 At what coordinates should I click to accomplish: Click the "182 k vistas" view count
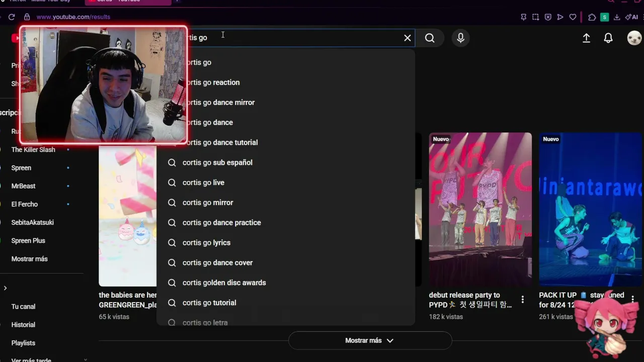click(x=446, y=317)
